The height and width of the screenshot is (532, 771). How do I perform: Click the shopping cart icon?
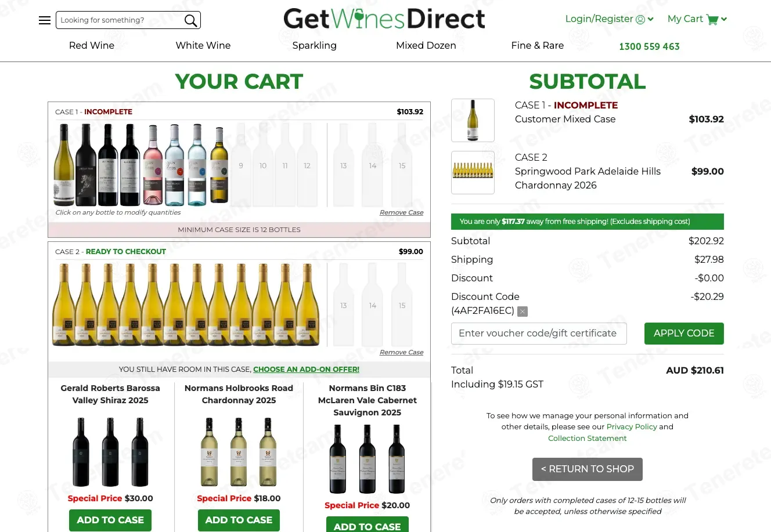tap(712, 19)
